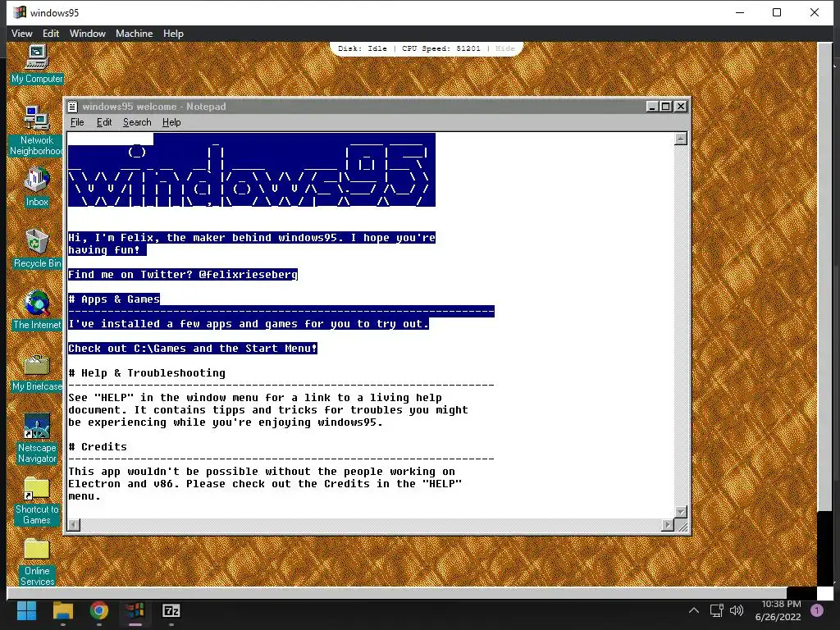Screen dimensions: 840x630
Task: Close the Notepad window
Action: tap(680, 107)
